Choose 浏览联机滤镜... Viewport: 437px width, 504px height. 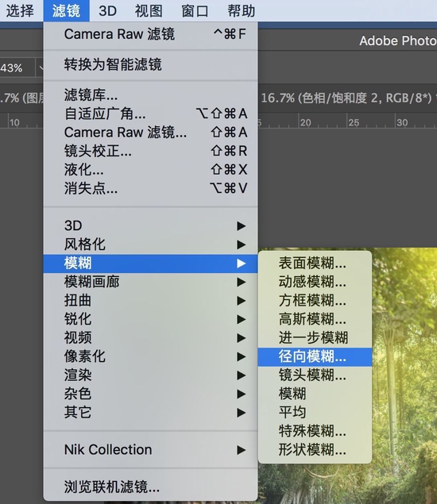pyautogui.click(x=150, y=487)
